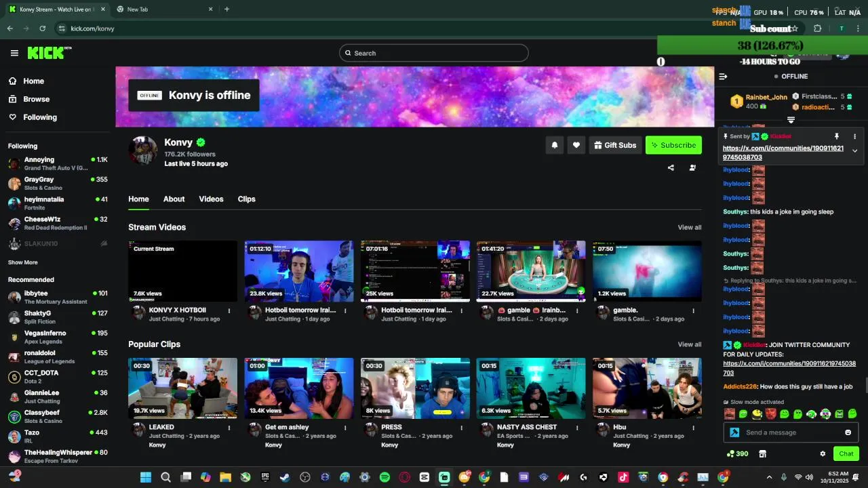The width and height of the screenshot is (868, 488).
Task: Click the Search field
Action: pos(434,53)
